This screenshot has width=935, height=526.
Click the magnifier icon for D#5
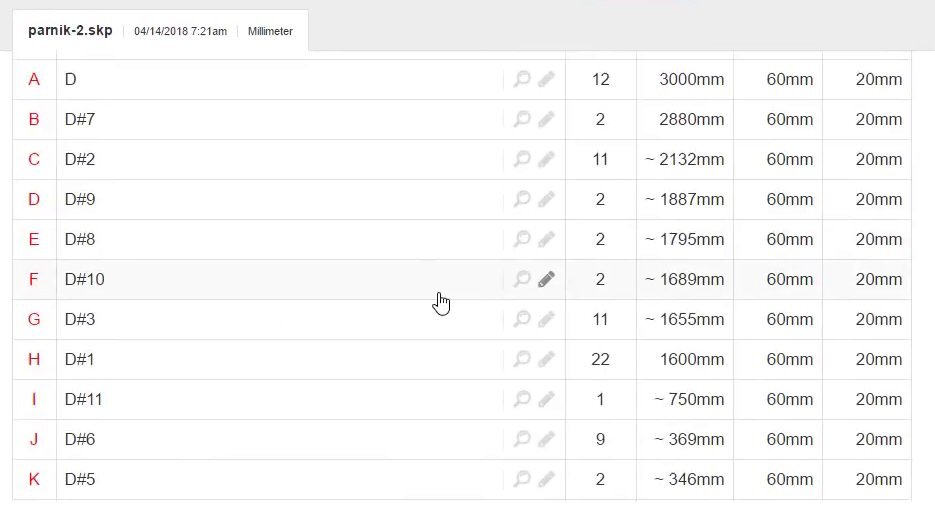click(x=522, y=479)
